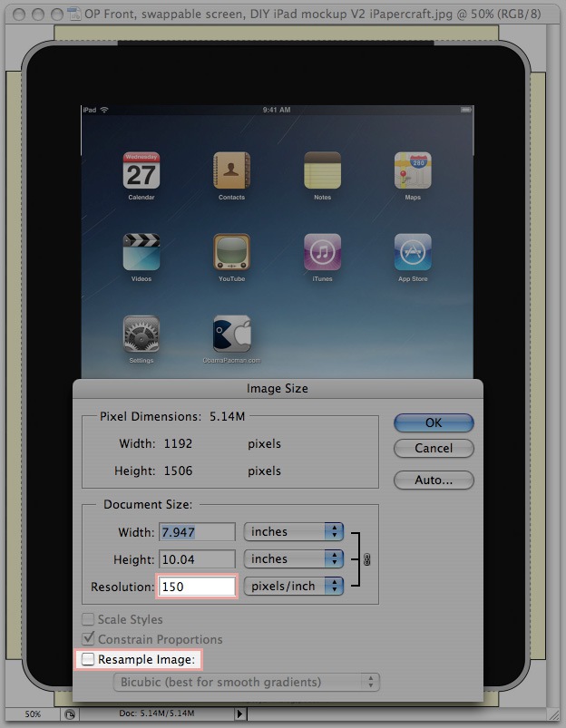Viewport: 566px width, 728px height.
Task: Open the Auto... resolution dialog
Action: (x=434, y=480)
